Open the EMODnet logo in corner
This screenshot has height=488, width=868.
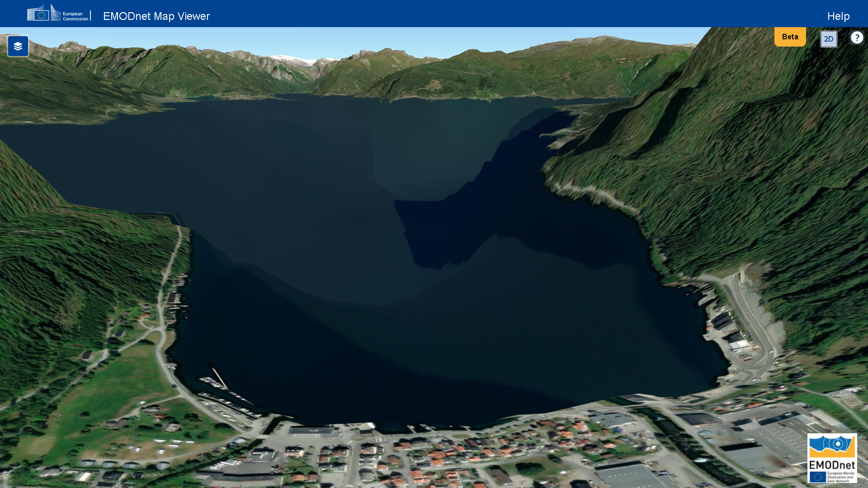[x=832, y=458]
